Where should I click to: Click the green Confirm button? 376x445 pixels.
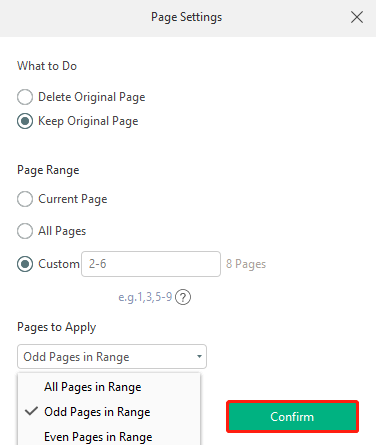[x=292, y=417]
